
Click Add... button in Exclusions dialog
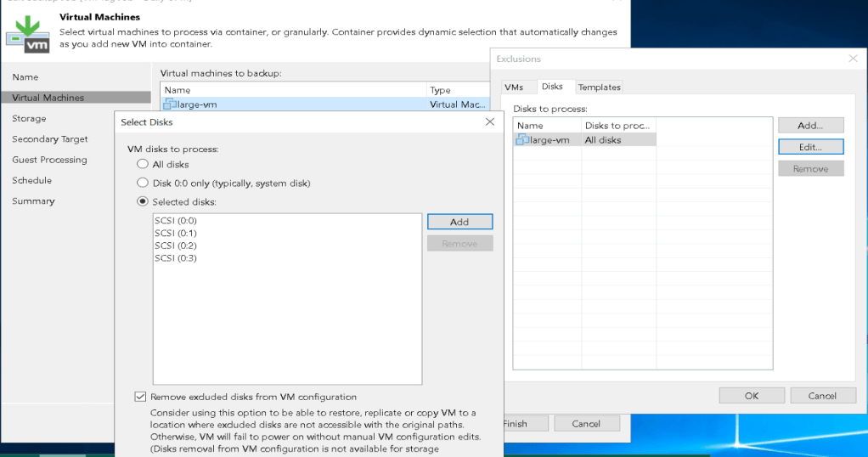(810, 126)
